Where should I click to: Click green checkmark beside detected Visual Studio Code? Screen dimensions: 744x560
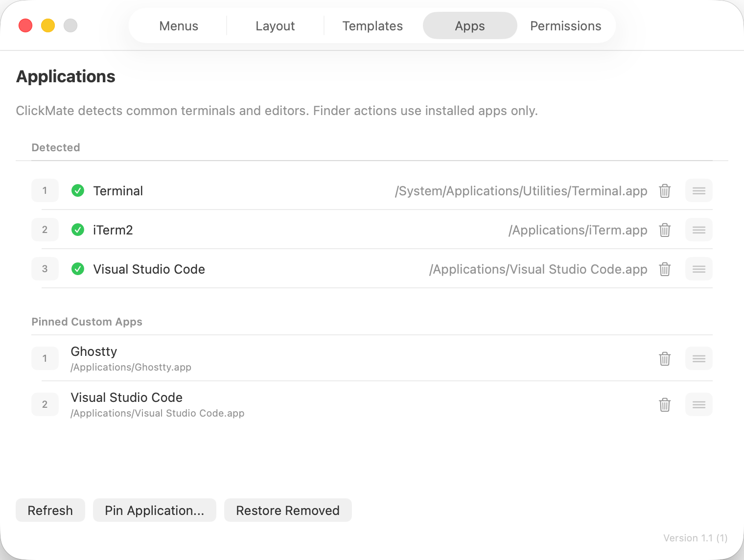[x=78, y=269]
